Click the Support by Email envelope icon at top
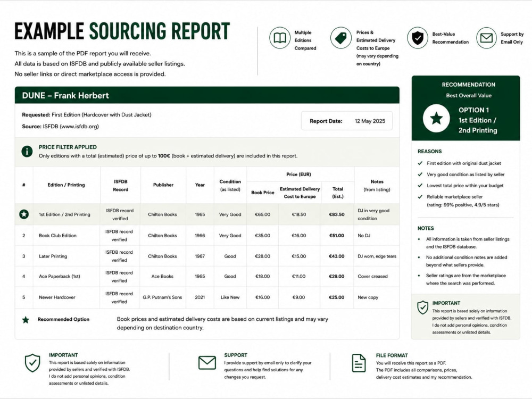Viewport: 532px width, 399px height. click(x=486, y=38)
